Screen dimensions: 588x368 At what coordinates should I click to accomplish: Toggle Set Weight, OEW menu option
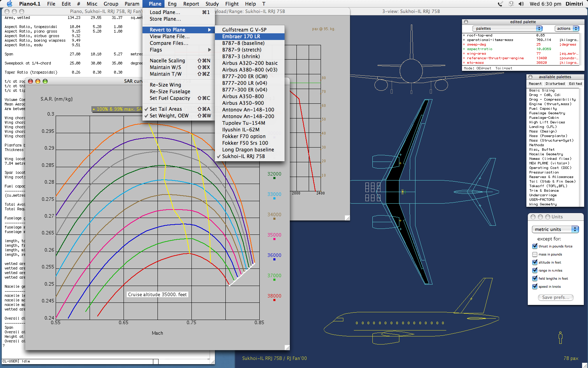pyautogui.click(x=178, y=116)
